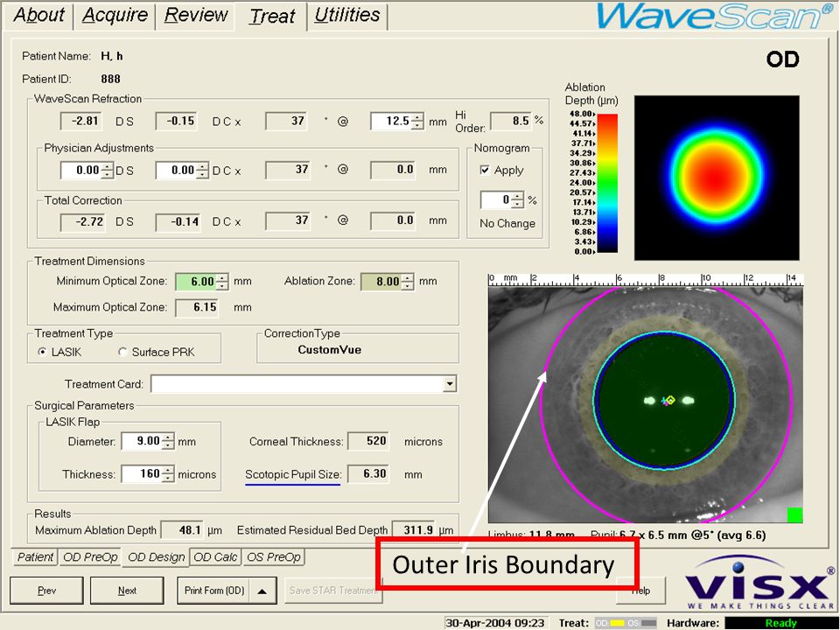Toggle the Nomogram Apply checkbox
This screenshot has width=840, height=630.
click(485, 171)
